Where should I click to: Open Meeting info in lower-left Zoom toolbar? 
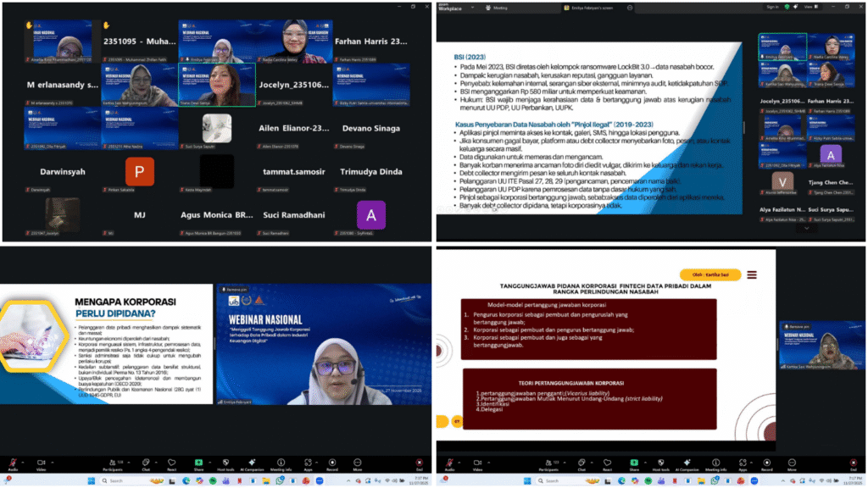280,463
